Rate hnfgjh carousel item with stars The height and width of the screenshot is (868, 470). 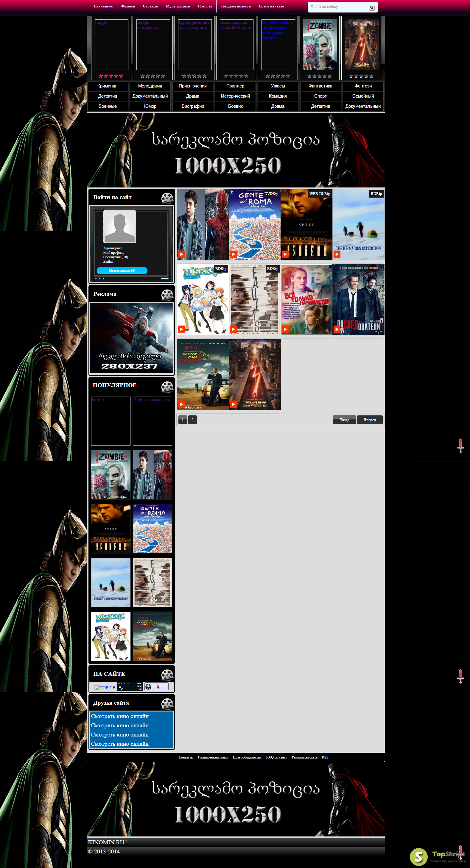[x=111, y=76]
